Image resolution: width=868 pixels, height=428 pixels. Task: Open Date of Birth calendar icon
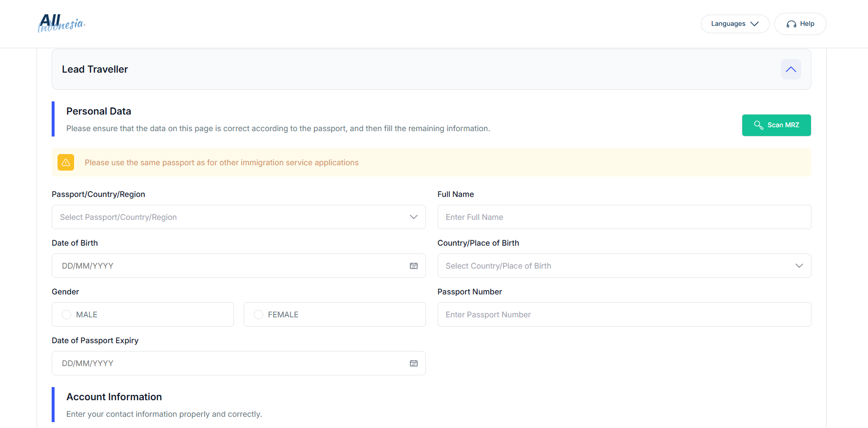[413, 266]
